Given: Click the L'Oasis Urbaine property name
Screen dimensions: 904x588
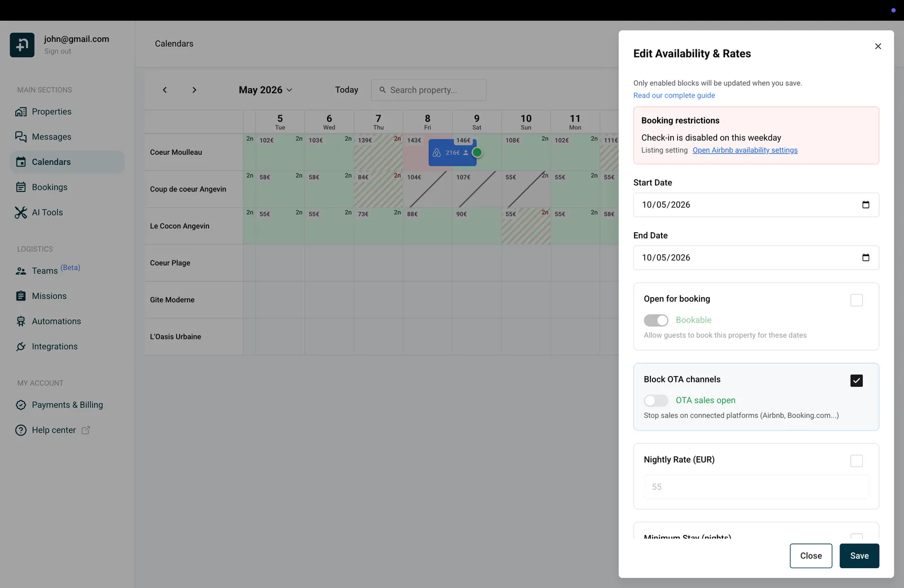Looking at the screenshot, I should [x=176, y=337].
